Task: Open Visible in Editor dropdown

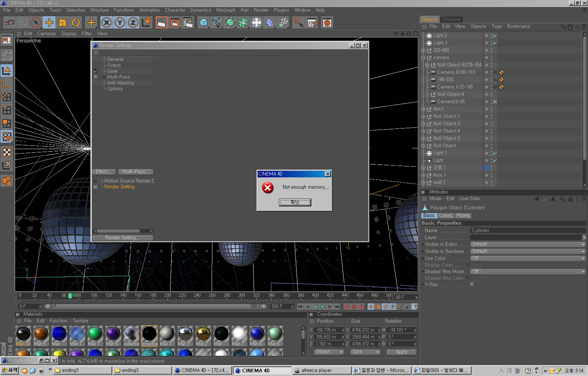Action: tap(528, 245)
